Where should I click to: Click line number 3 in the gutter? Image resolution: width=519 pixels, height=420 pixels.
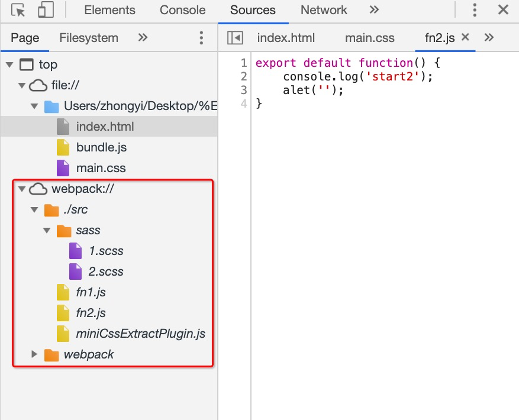244,90
